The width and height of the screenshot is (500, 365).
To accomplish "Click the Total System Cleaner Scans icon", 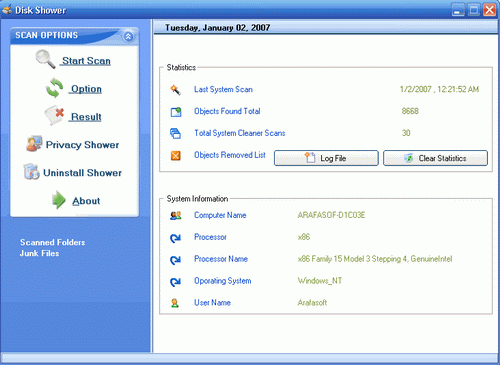I will coord(175,133).
